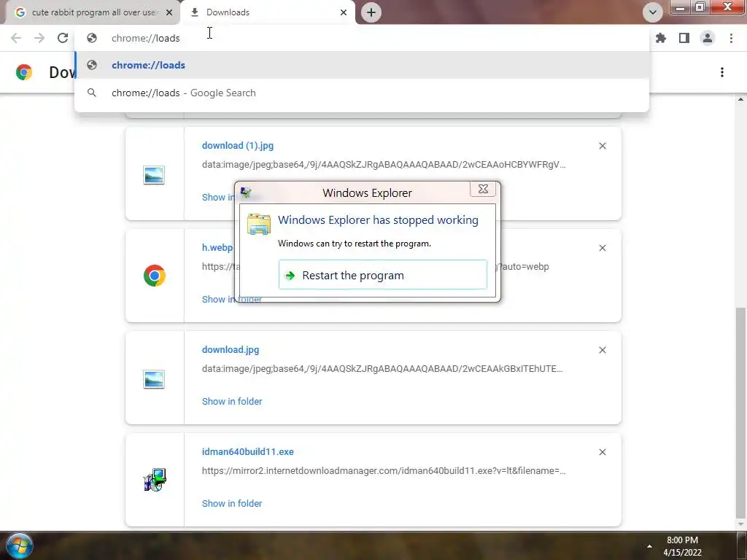Viewport: 747px width, 560px height.
Task: Open the profile avatar menu
Action: pyautogui.click(x=708, y=38)
